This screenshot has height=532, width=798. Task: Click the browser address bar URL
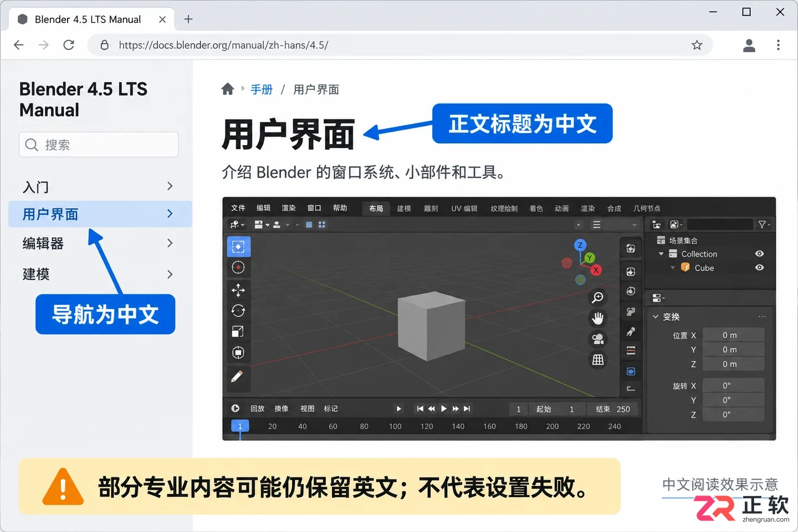tap(223, 45)
